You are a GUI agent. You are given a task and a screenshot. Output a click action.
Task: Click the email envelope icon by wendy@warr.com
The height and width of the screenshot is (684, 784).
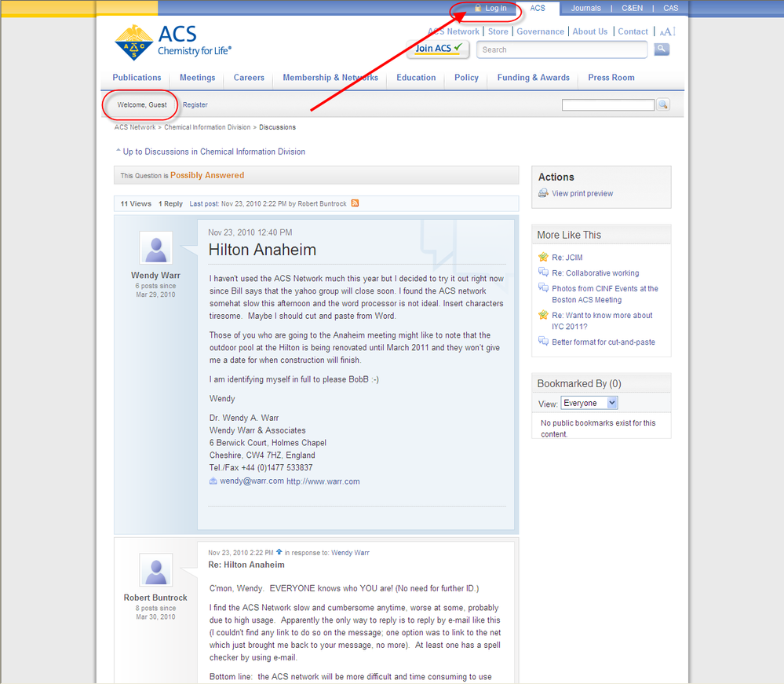(x=213, y=481)
